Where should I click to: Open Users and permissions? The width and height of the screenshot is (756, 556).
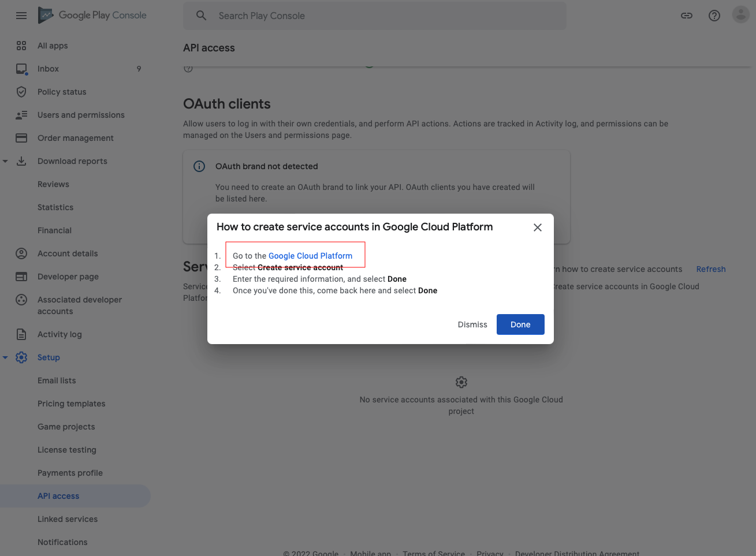coord(80,115)
